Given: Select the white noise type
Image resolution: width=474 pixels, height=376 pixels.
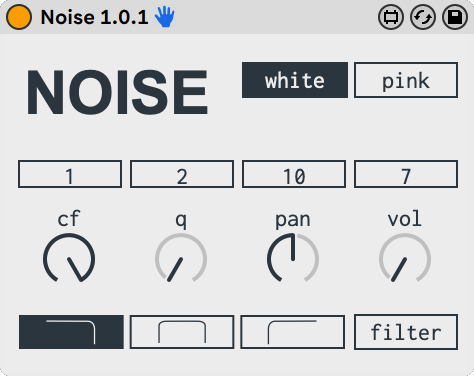Looking at the screenshot, I should point(295,80).
